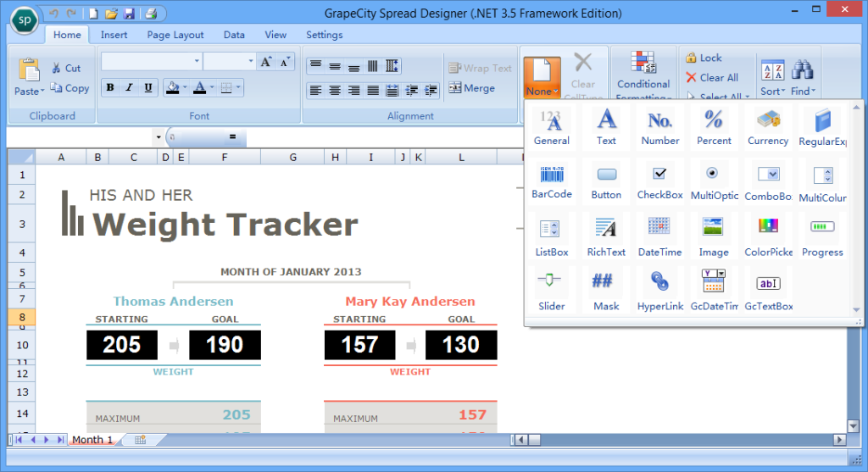Choose the MultiColumn cell type

coord(822,181)
